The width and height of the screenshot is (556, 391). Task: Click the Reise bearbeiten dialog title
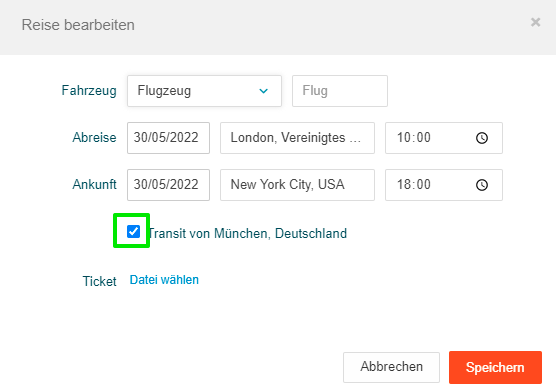click(78, 25)
